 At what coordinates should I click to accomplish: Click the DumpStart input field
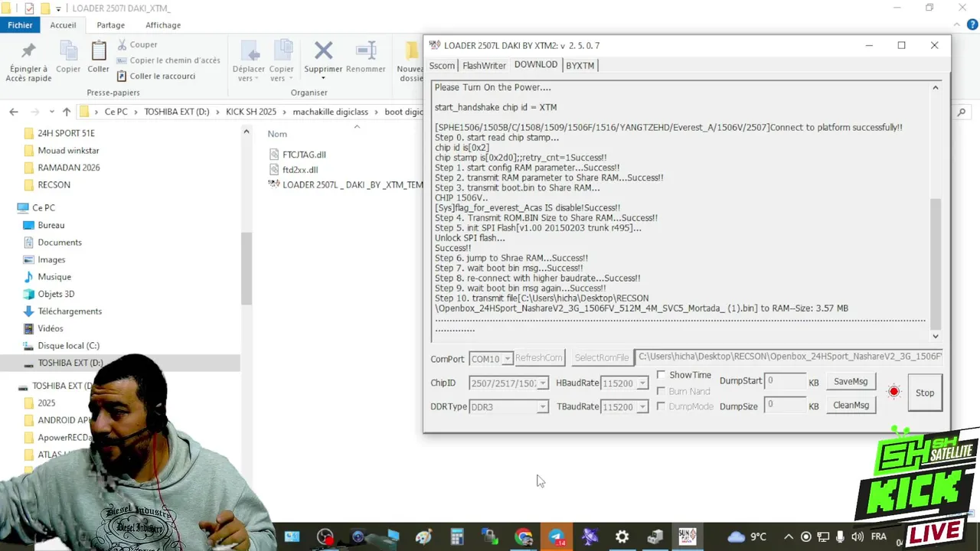[x=785, y=380]
